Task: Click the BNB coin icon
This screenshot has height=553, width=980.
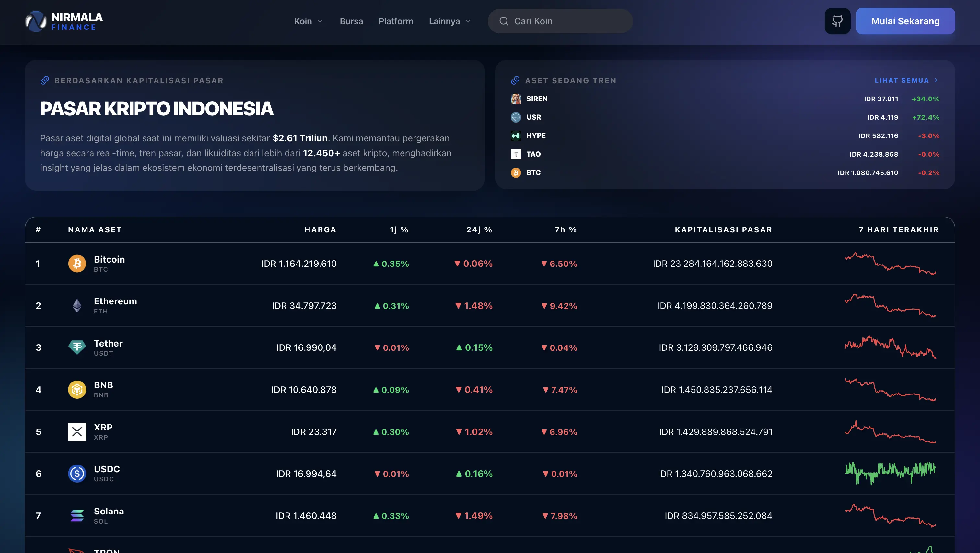Action: tap(77, 390)
